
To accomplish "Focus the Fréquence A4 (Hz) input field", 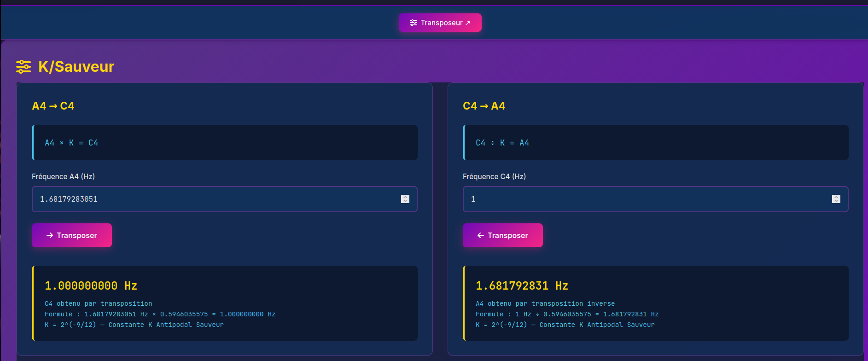I will (x=225, y=199).
